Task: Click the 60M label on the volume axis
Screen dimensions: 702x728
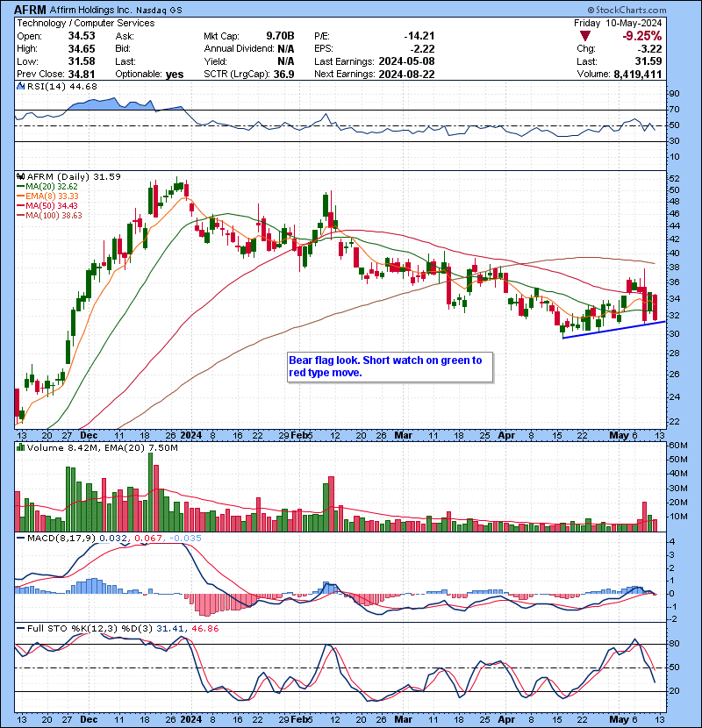Action: (677, 446)
